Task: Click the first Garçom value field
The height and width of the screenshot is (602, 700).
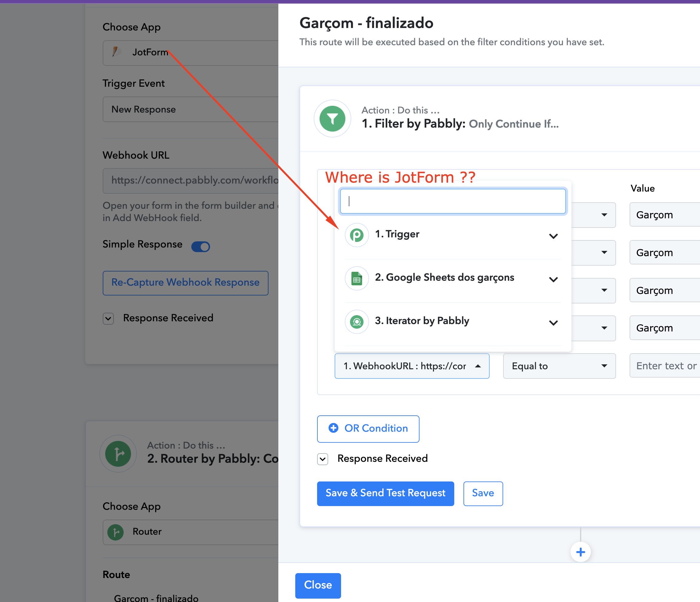Action: click(665, 215)
